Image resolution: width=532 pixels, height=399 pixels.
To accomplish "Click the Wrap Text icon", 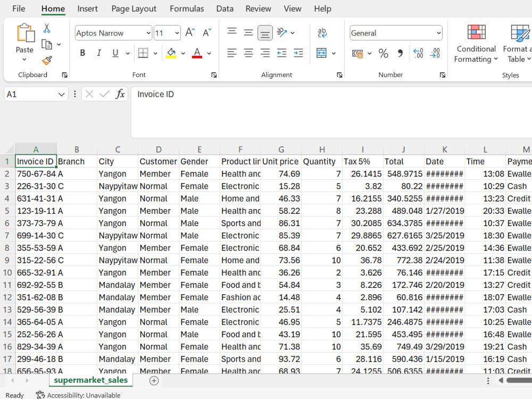I will (322, 32).
